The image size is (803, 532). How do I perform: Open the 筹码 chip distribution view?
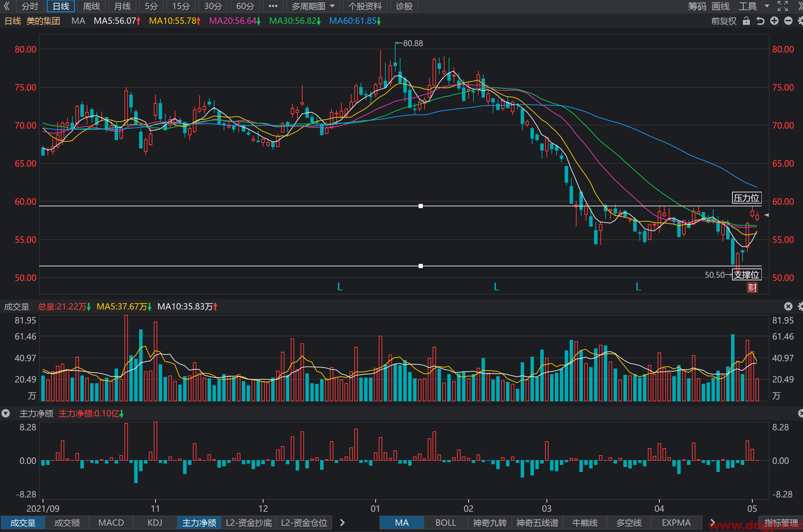click(697, 6)
